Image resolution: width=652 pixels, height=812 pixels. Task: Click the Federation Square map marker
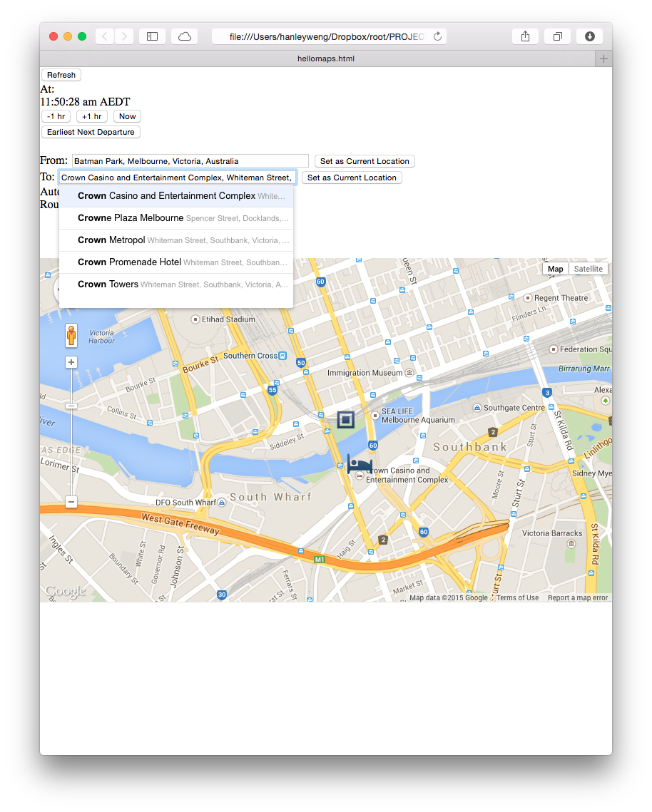(x=553, y=349)
